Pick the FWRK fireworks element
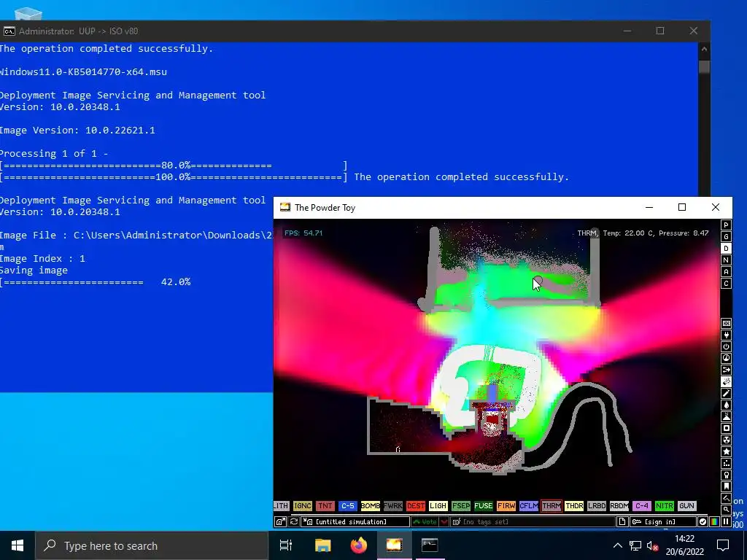The image size is (747, 560). coord(393,506)
